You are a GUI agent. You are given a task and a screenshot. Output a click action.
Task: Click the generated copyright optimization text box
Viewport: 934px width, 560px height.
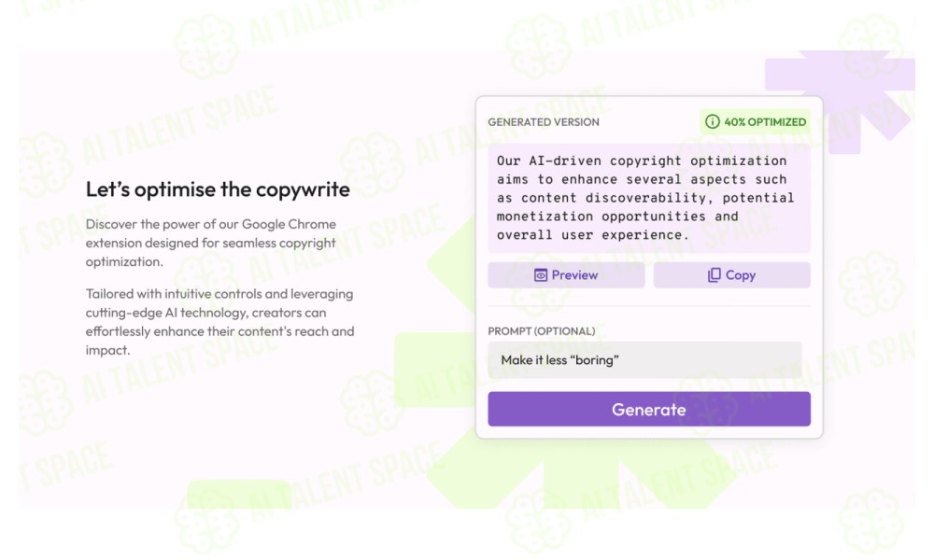click(649, 198)
